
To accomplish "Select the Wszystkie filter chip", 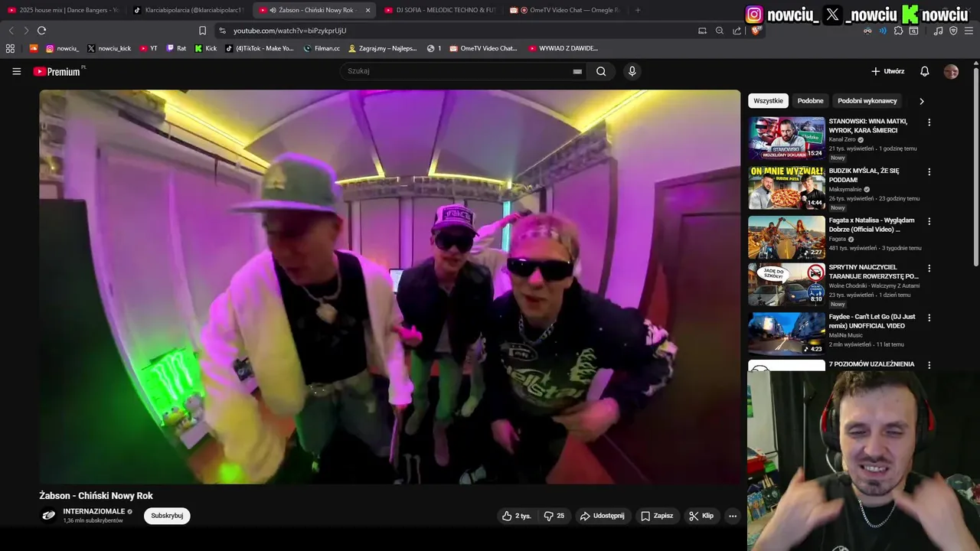I will pos(768,101).
